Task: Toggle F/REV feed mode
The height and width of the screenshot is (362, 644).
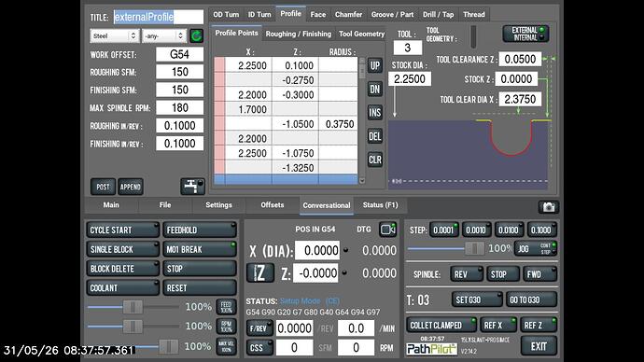Action: (259, 328)
